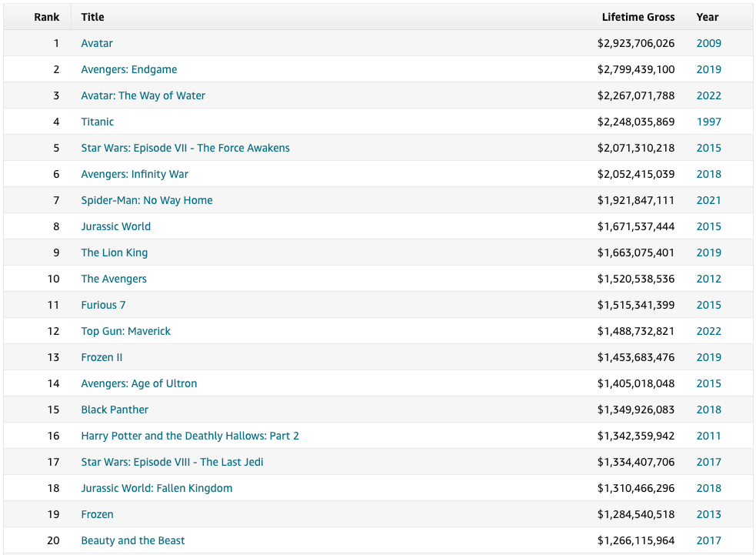Click the 2012 year link
The image size is (756, 555).
click(x=709, y=279)
